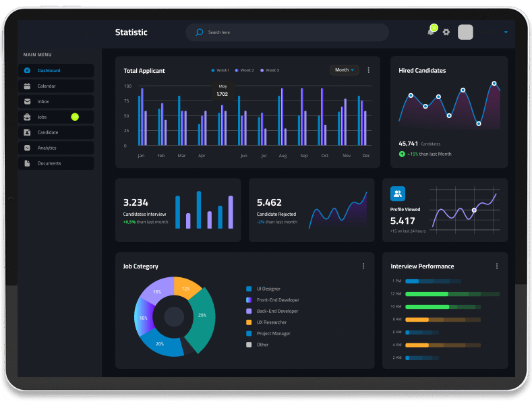This screenshot has width=532, height=402.
Task: Select Dashboard in main menu
Action: coord(56,71)
